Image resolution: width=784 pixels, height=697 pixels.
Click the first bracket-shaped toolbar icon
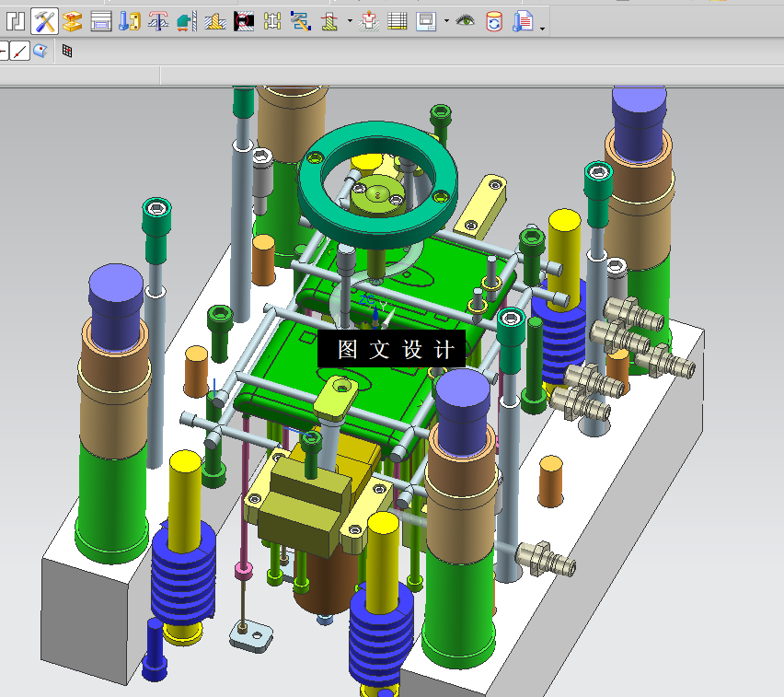pyautogui.click(x=16, y=20)
